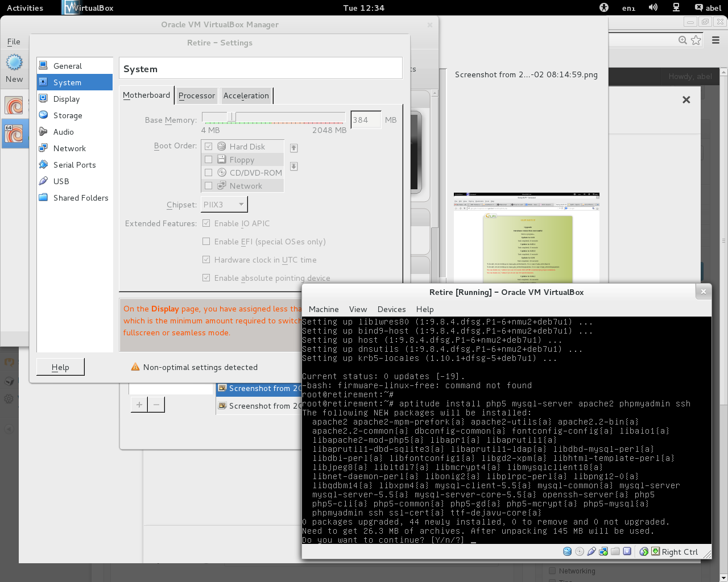Toggle Enable absolute pointing device checkbox
This screenshot has width=728, height=582.
coord(206,278)
